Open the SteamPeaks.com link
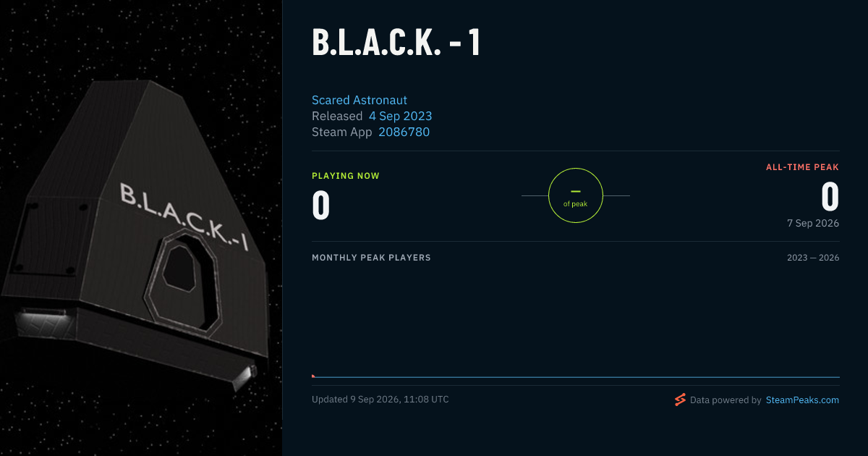Viewport: 868px width, 456px height. click(802, 400)
